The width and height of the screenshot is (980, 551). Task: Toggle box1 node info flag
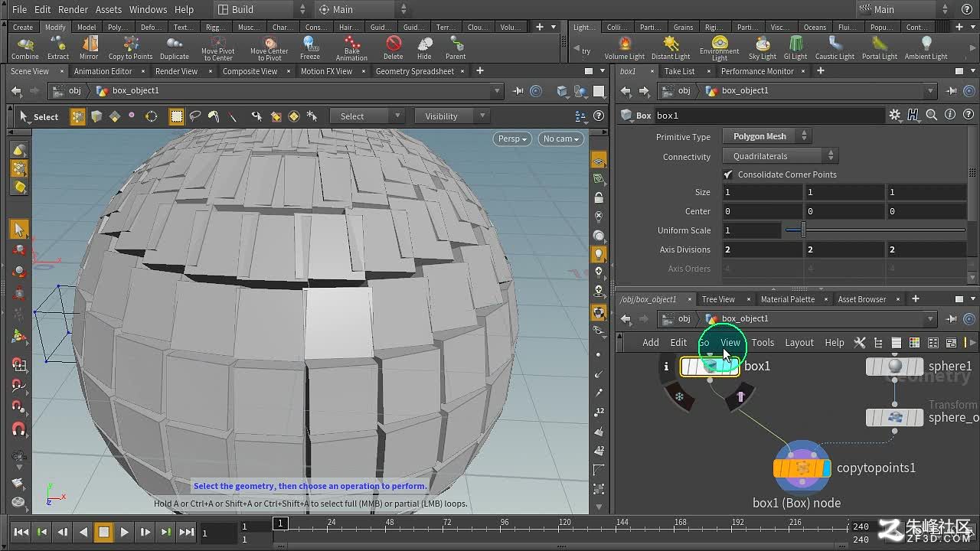666,367
